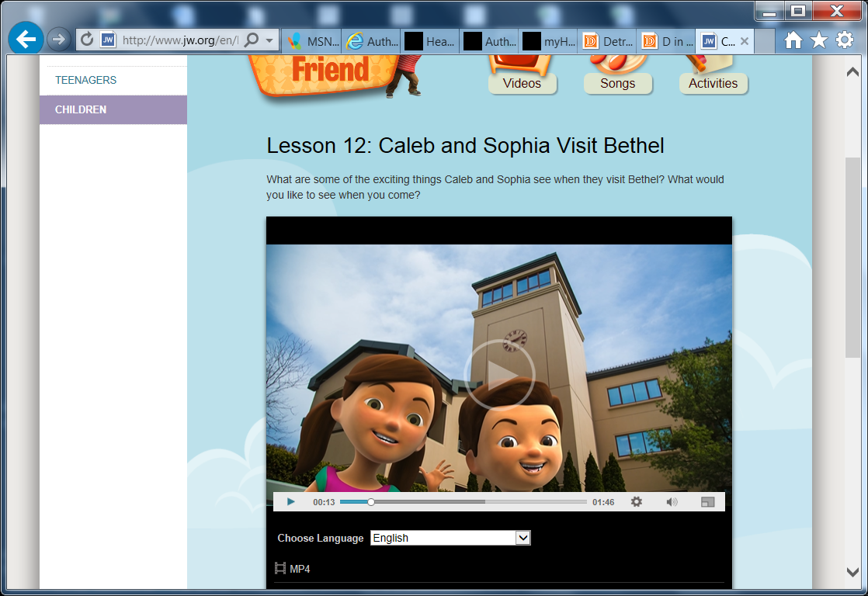This screenshot has height=596, width=868.
Task: Open video settings gear icon
Action: (637, 502)
